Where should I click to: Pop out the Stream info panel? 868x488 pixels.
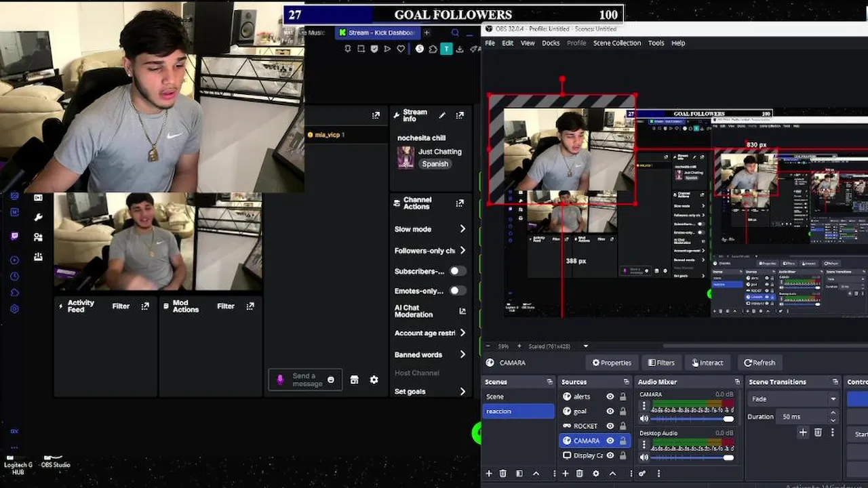[x=460, y=115]
